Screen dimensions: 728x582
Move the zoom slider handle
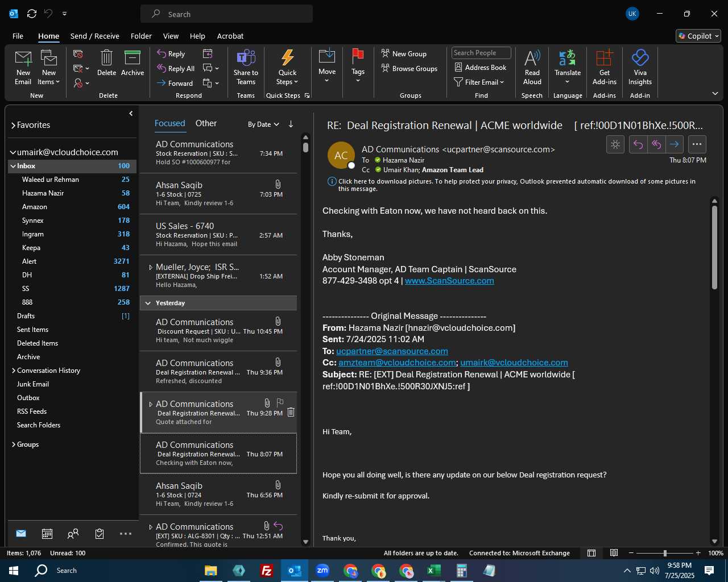coord(665,553)
